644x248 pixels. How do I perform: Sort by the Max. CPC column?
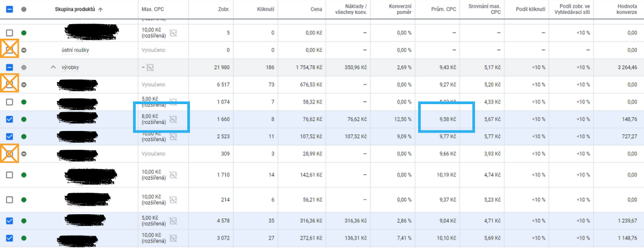(154, 10)
